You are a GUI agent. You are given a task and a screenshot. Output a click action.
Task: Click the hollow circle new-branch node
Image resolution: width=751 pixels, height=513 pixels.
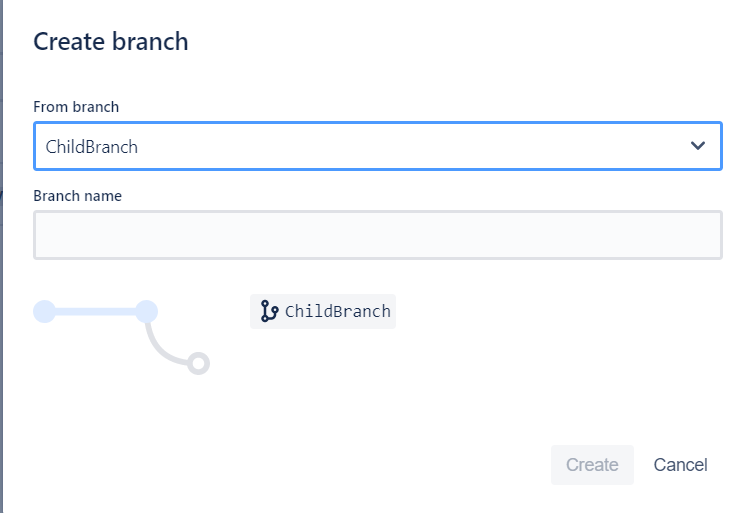(198, 364)
